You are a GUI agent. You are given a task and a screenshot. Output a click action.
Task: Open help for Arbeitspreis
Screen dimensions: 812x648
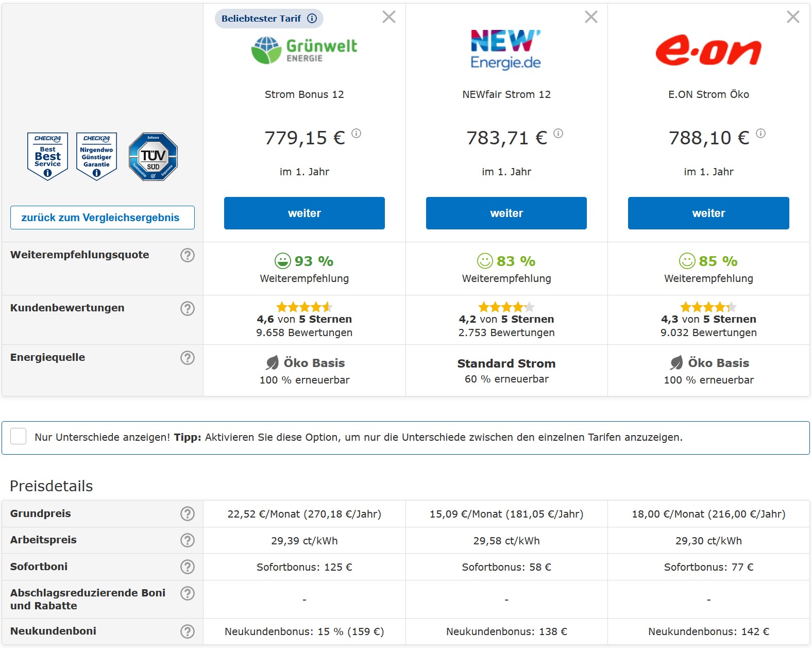pos(188,540)
